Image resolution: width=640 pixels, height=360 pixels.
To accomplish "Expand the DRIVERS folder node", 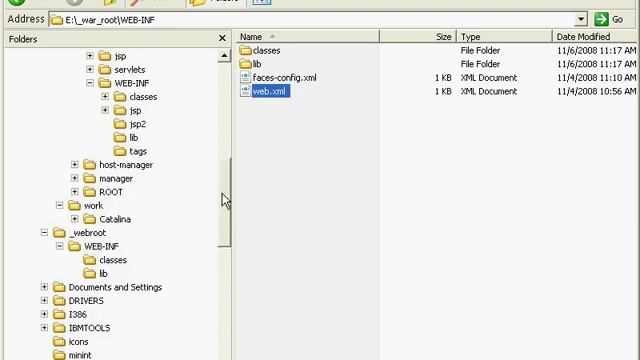I will [44, 300].
